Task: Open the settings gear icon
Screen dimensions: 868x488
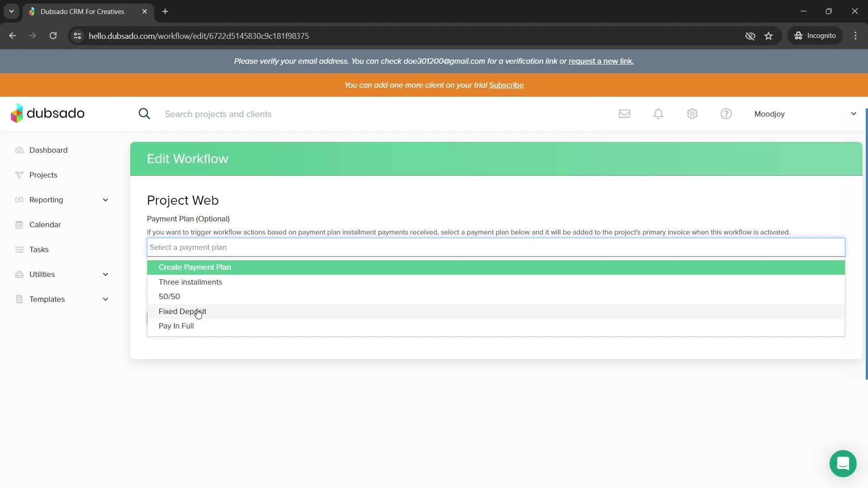Action: point(692,114)
